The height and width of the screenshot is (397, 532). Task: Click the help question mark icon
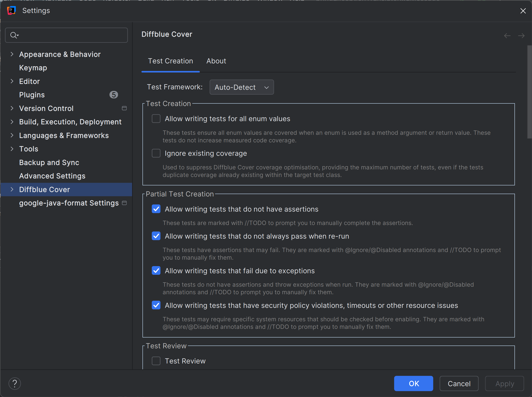tap(15, 384)
